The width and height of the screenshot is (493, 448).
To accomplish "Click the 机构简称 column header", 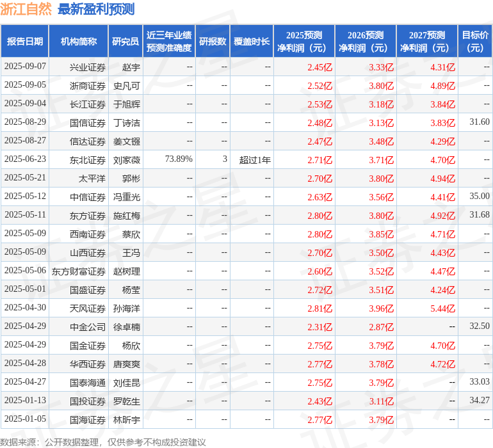I will 79,41.
